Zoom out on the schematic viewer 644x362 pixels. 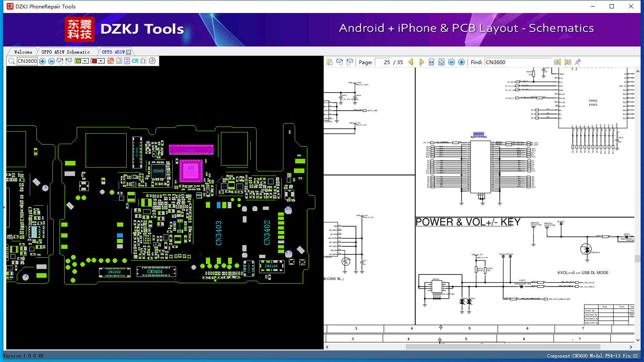(x=452, y=62)
